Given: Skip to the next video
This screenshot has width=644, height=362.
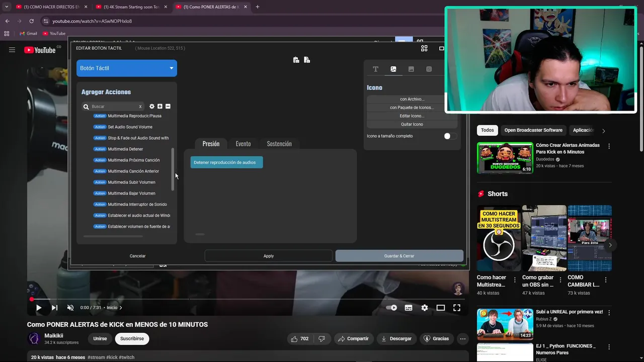Looking at the screenshot, I should click(x=54, y=308).
